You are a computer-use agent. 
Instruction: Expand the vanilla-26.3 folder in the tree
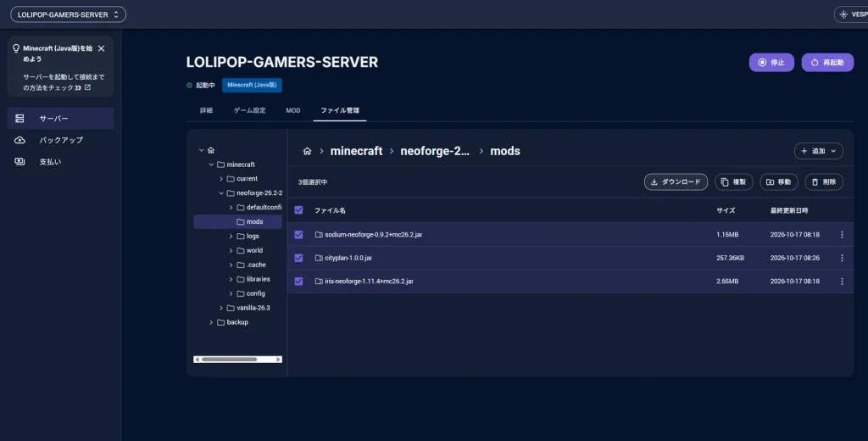pos(221,308)
